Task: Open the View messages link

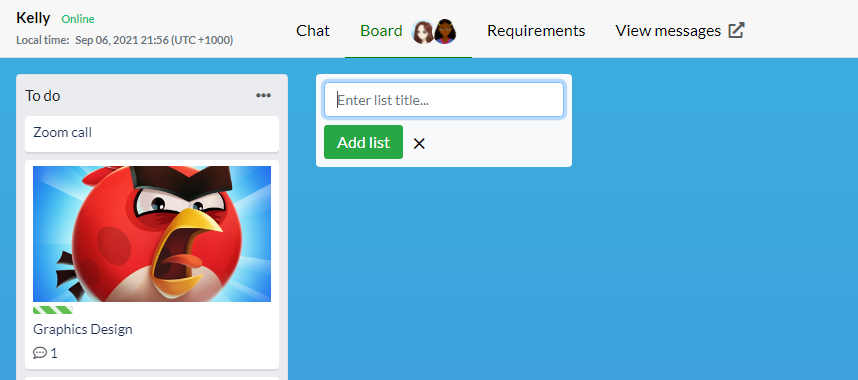Action: point(668,31)
